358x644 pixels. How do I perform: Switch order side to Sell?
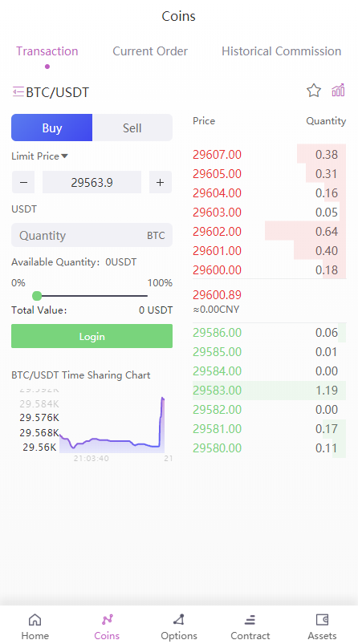[132, 128]
